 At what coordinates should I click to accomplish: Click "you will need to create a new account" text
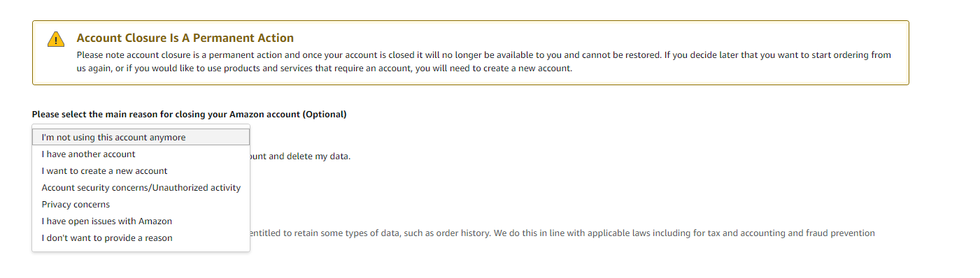tap(492, 69)
